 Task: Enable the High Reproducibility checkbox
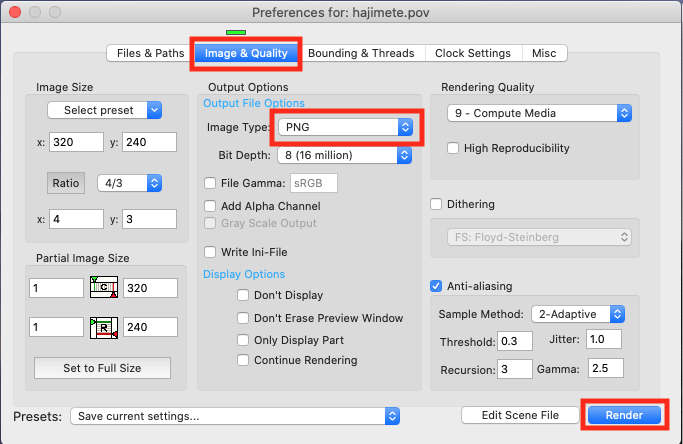point(454,148)
